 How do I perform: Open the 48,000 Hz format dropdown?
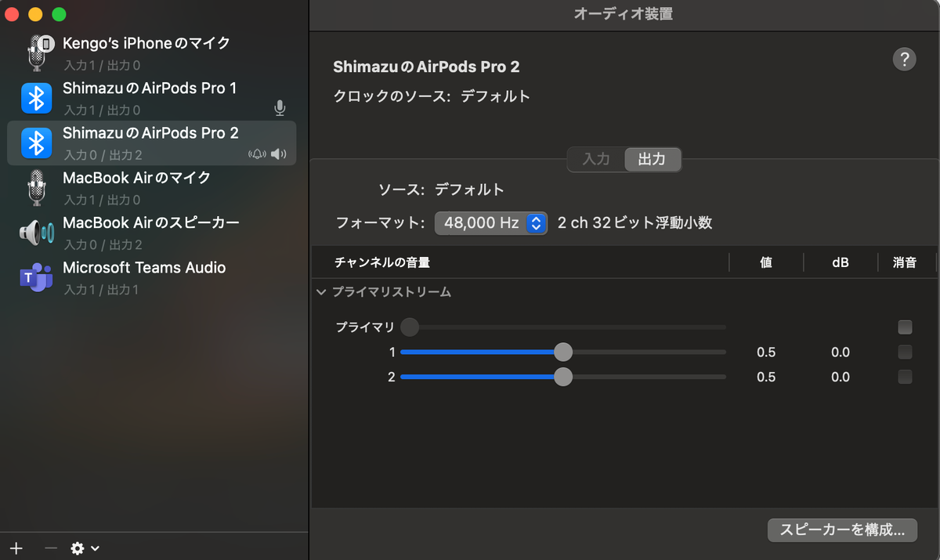pyautogui.click(x=491, y=223)
